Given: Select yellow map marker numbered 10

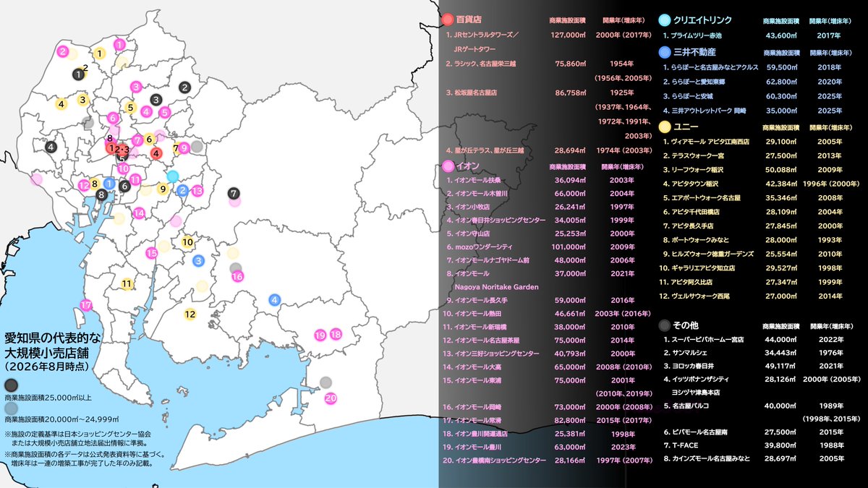Looking at the screenshot, I should click(187, 242).
